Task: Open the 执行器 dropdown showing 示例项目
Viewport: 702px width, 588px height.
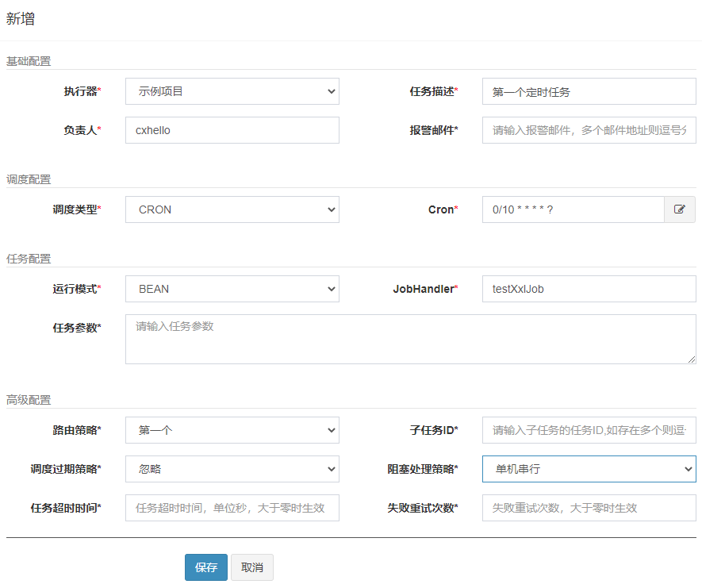Action: point(232,91)
